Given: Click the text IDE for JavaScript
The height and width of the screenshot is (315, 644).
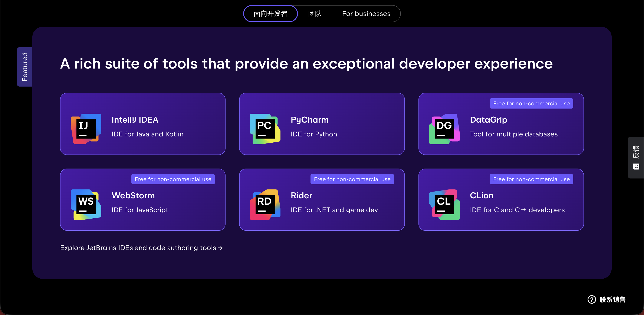Looking at the screenshot, I should pos(140,210).
